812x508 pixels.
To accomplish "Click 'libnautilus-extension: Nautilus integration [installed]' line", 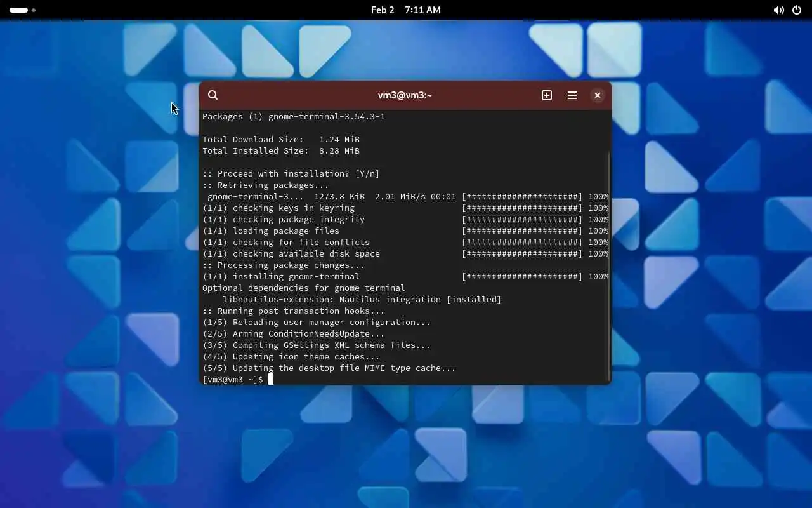I will [362, 299].
